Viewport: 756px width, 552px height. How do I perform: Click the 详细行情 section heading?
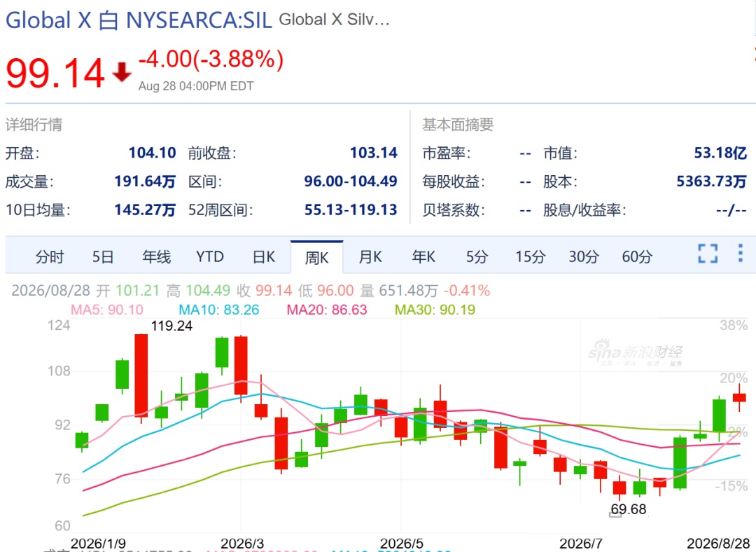[34, 125]
